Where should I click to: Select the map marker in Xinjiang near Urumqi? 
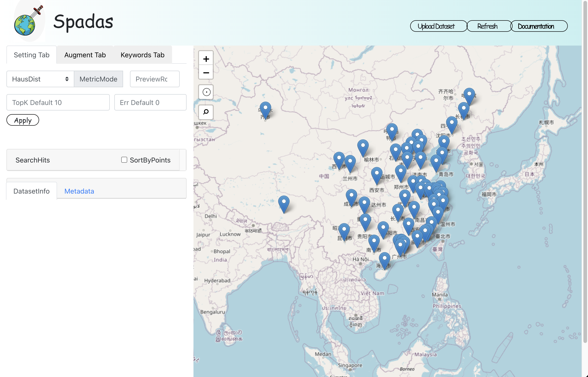tap(265, 109)
